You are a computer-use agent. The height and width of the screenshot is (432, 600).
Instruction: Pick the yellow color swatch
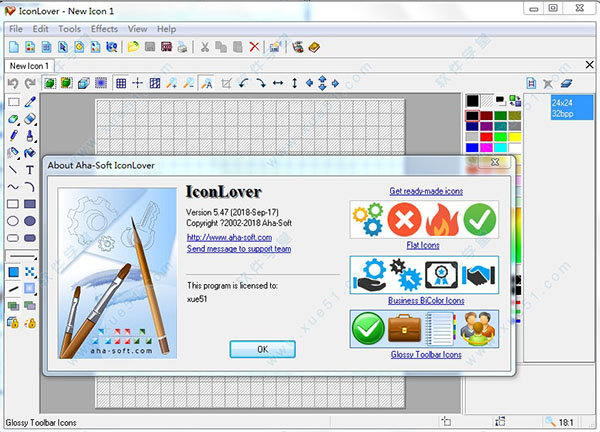pyautogui.click(x=515, y=137)
